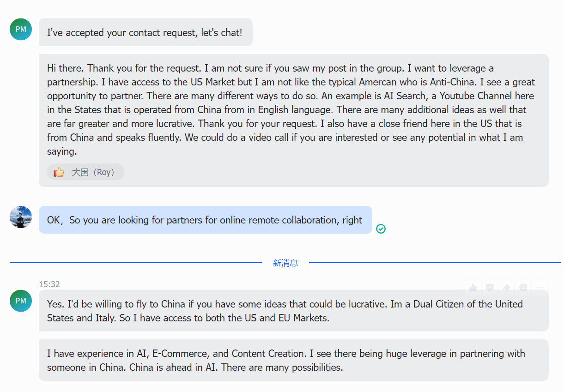This screenshot has width=564, height=392.
Task: Click the thumbs-up emoji in Roy's reaction pill
Action: (x=59, y=172)
